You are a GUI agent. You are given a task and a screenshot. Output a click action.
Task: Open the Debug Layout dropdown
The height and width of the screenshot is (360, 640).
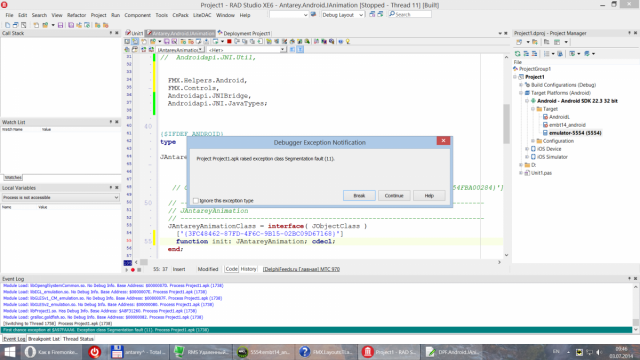tap(361, 15)
